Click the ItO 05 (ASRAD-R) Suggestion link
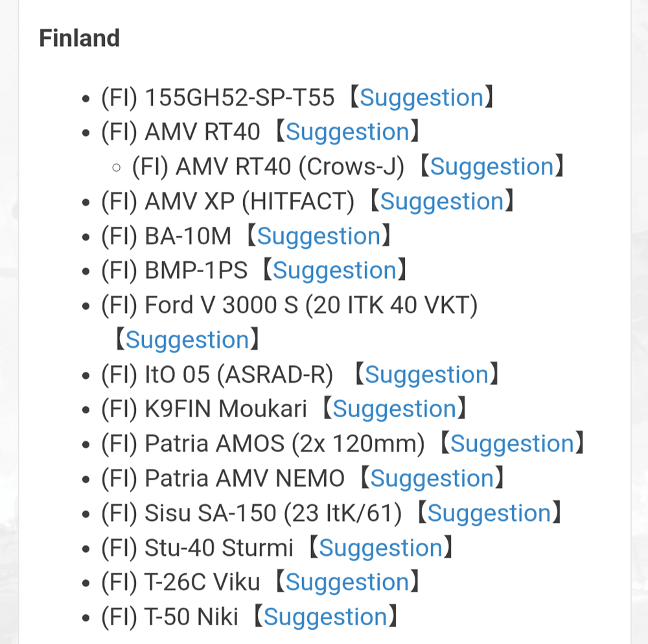648x644 pixels. coord(427,375)
